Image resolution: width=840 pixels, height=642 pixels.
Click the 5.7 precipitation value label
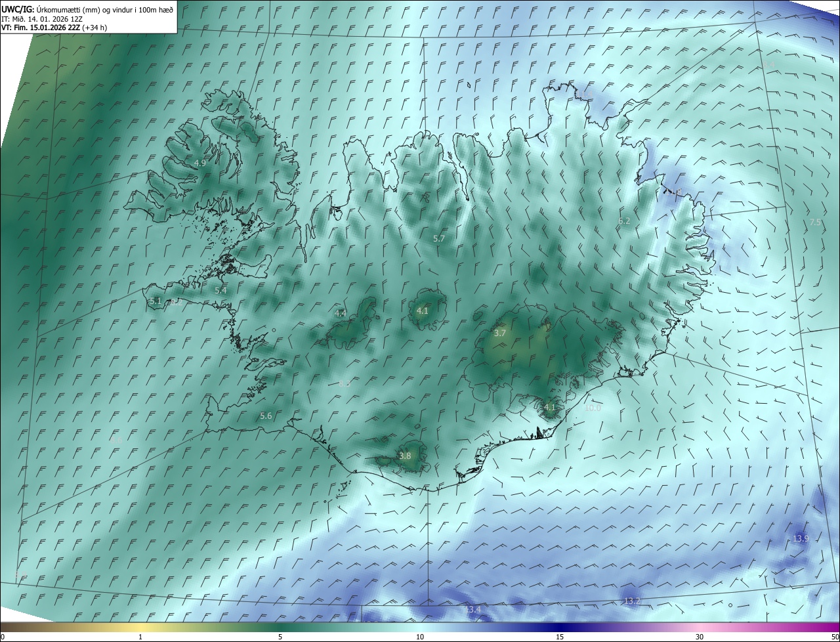439,239
